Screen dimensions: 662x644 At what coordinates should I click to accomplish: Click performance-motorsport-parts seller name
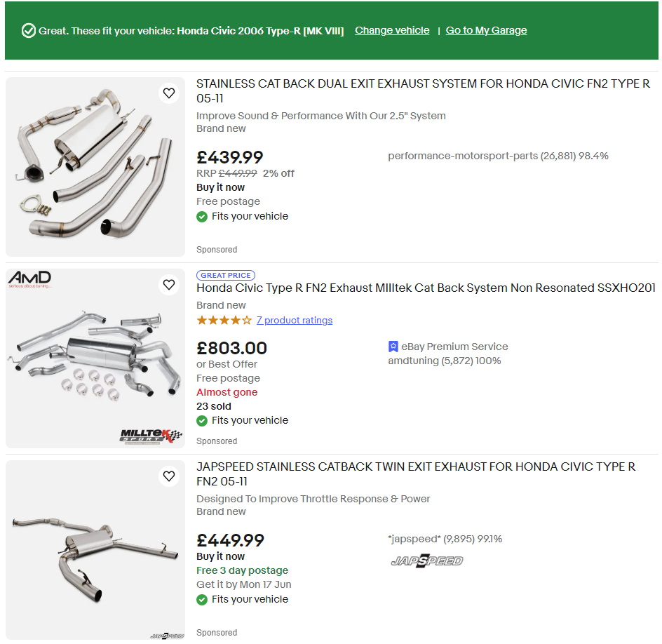(462, 156)
